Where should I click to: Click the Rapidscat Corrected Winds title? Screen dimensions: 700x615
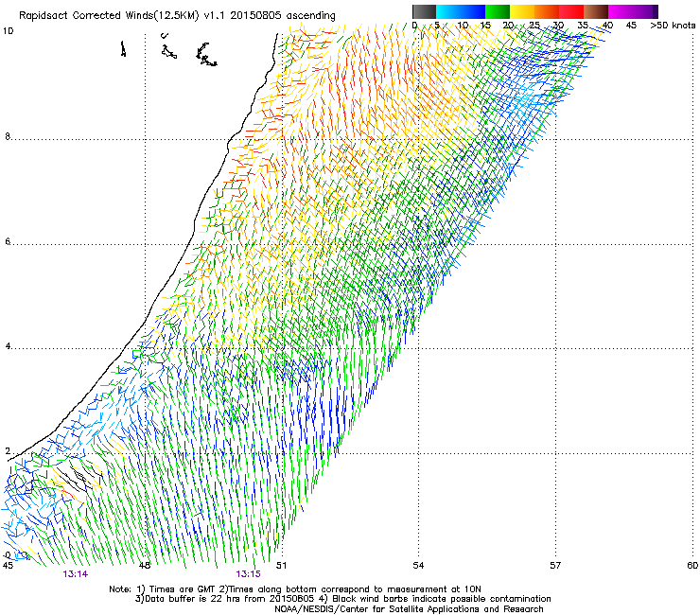(x=177, y=15)
